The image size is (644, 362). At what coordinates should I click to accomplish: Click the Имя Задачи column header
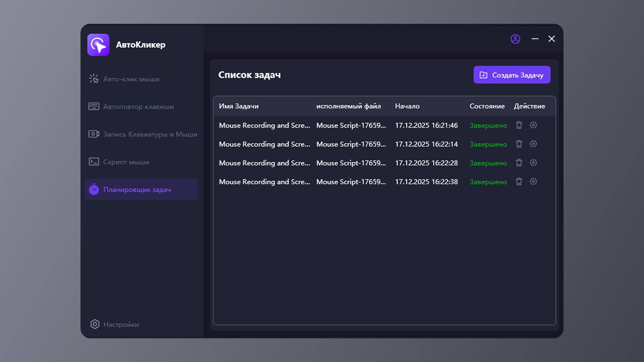point(238,106)
